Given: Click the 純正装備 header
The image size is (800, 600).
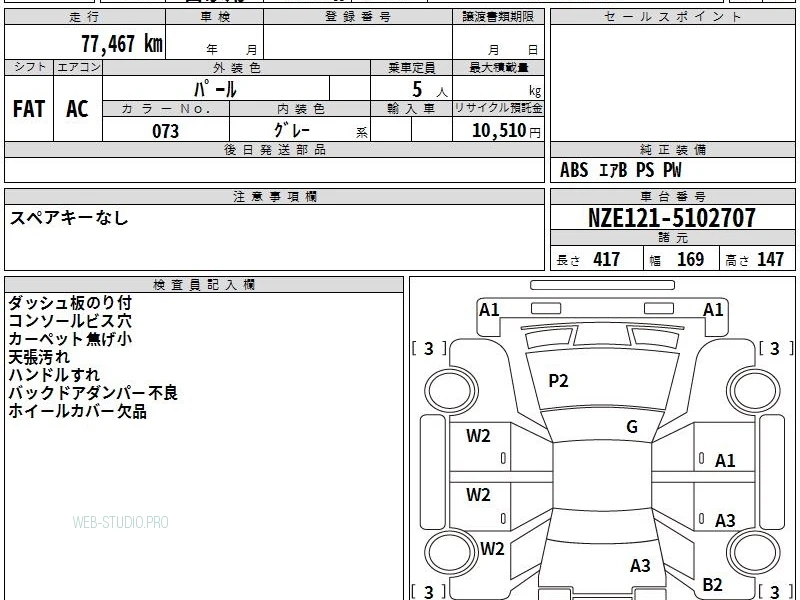Looking at the screenshot, I should (x=672, y=149).
